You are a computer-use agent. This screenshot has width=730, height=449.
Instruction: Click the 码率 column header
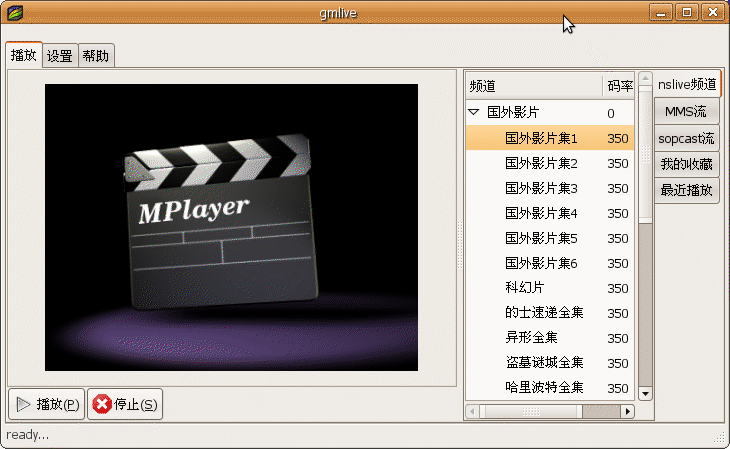(619, 86)
